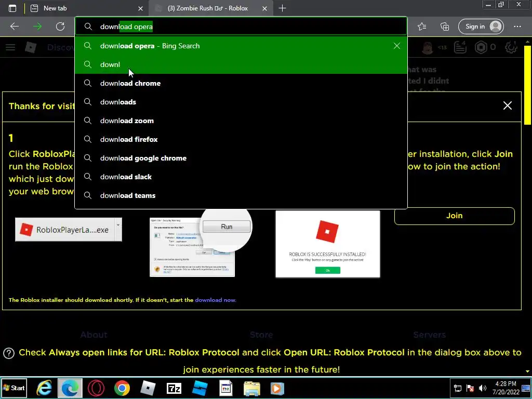Click the RobloxPlayerLauncher exe image
This screenshot has height=399, width=532.
pyautogui.click(x=69, y=230)
